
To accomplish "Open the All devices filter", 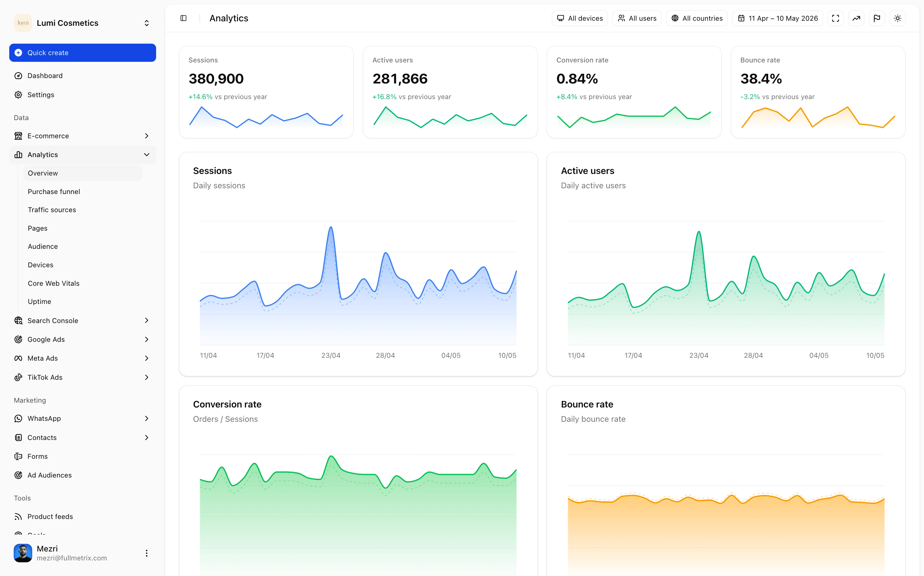I will click(x=580, y=18).
